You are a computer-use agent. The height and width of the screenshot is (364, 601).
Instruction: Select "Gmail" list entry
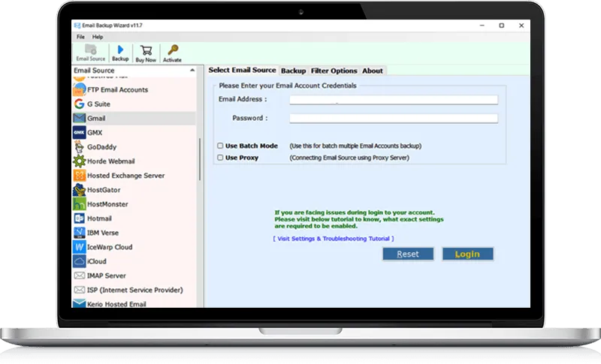pos(134,118)
